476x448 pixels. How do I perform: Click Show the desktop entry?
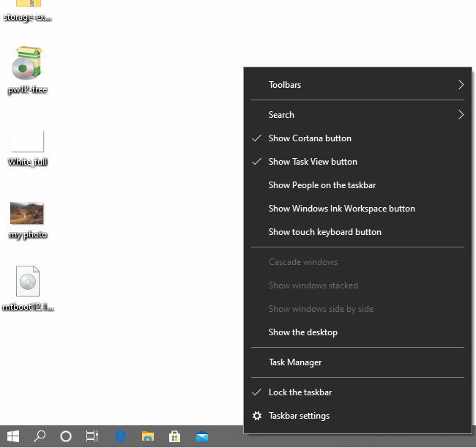[x=302, y=332]
